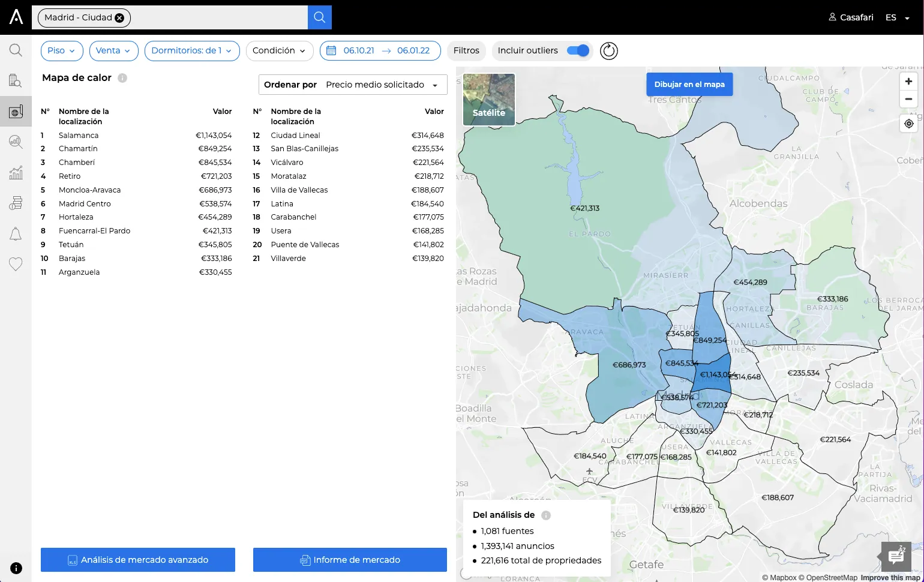Remove the Madrid - Ciudad search tag
924x582 pixels.
tap(119, 18)
